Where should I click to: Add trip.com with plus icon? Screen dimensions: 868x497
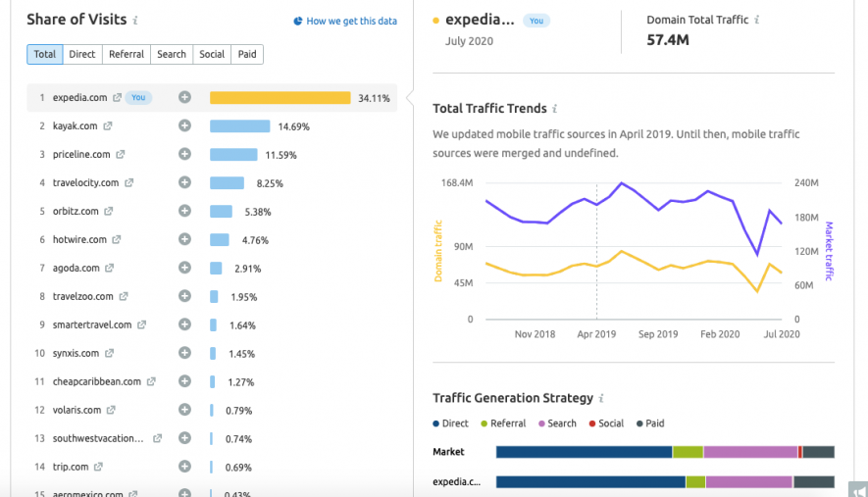[185, 467]
